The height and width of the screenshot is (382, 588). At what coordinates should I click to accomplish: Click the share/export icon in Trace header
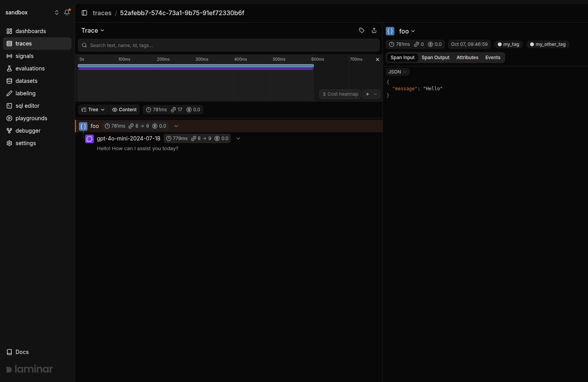[x=374, y=30]
